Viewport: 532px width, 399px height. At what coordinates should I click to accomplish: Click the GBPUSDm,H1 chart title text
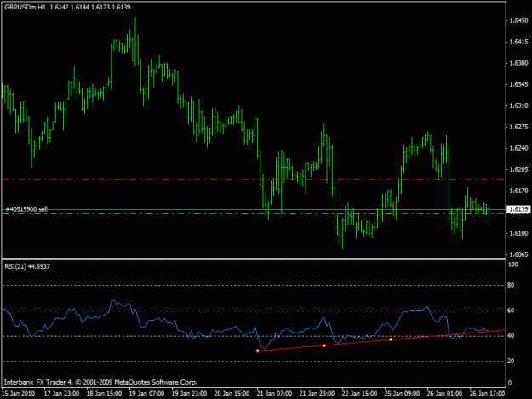tap(25, 7)
